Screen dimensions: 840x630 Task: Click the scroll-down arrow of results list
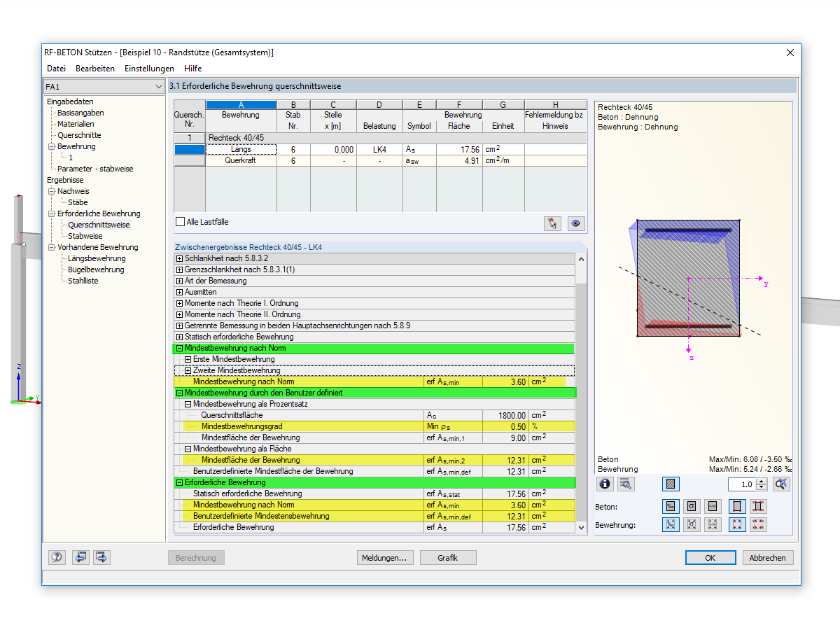(x=581, y=527)
